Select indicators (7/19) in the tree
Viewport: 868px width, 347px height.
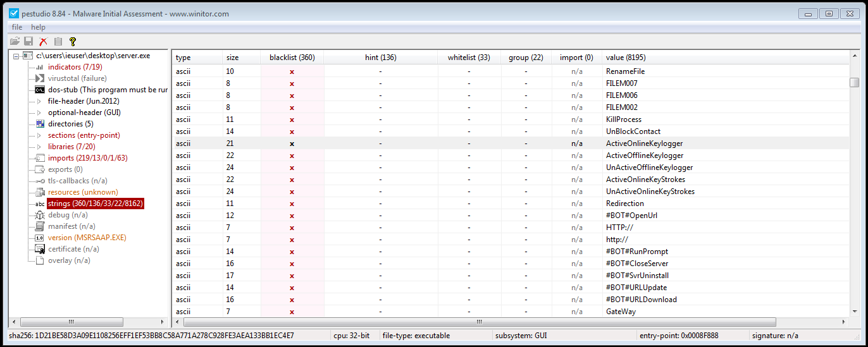point(75,67)
